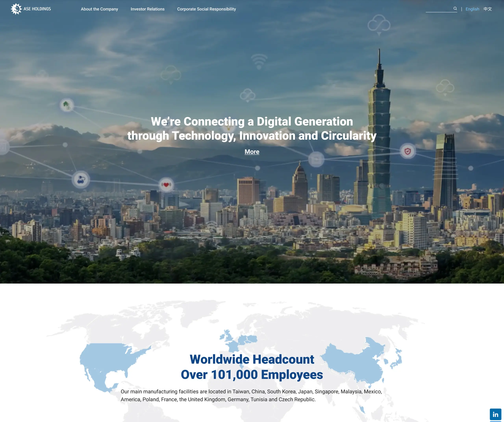
Task: Switch language to 中文
Action: tap(487, 9)
